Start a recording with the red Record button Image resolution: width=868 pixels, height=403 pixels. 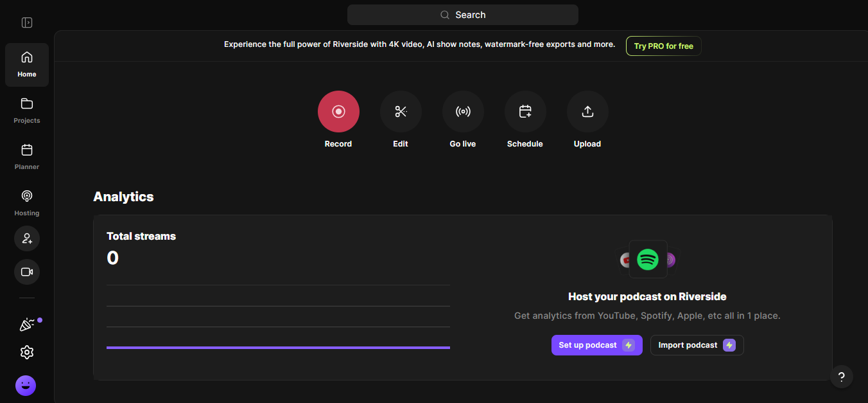point(338,112)
